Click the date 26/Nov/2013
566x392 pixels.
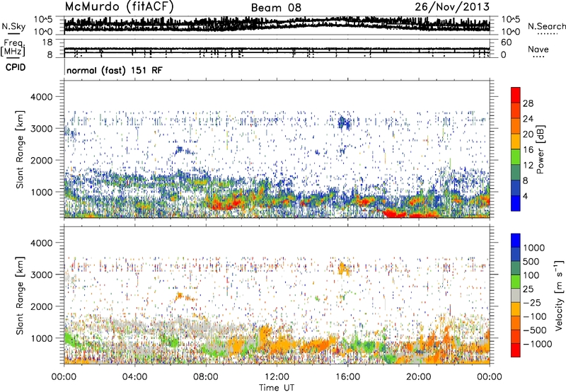452,6
